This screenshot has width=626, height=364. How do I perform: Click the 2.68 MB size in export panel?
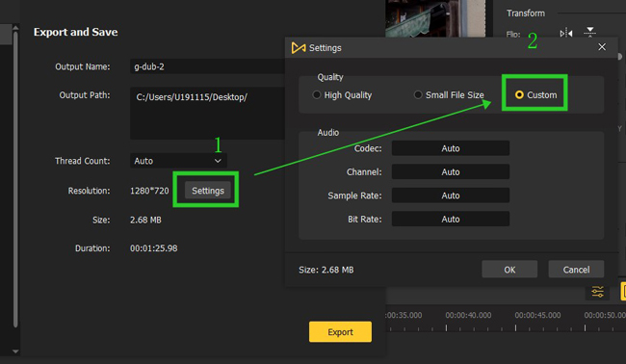coord(145,220)
